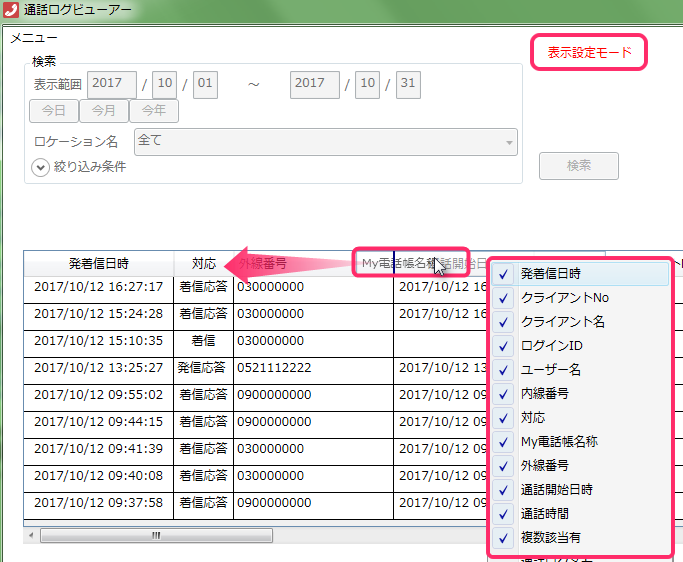Screen dimensions: 683x562
Task: Click the horizontal scrollbar thumb
Action: (156, 535)
